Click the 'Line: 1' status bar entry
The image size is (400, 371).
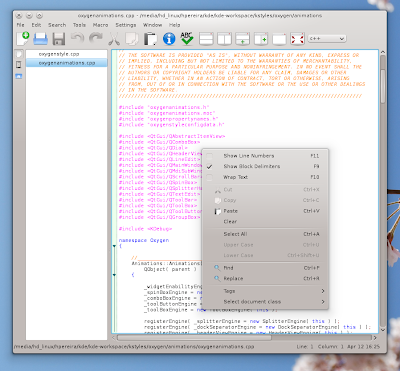(305, 347)
